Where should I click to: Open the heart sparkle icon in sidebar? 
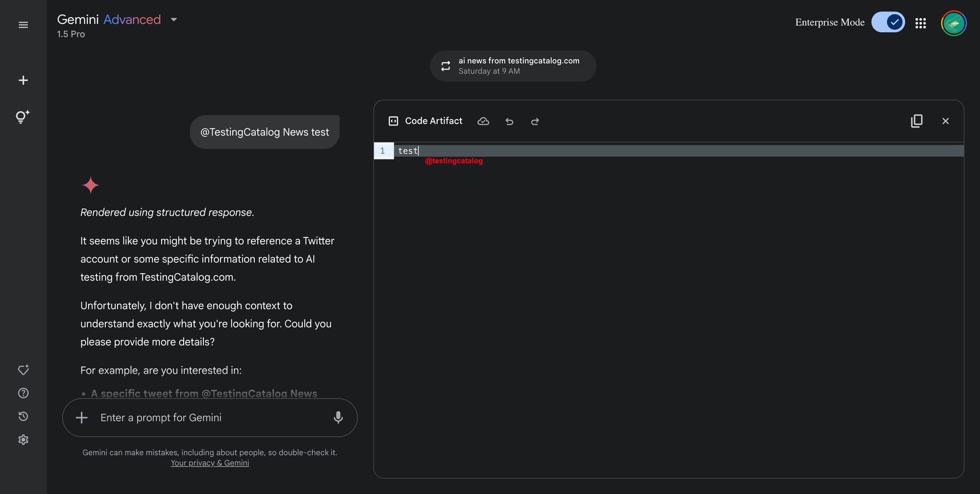(23, 370)
